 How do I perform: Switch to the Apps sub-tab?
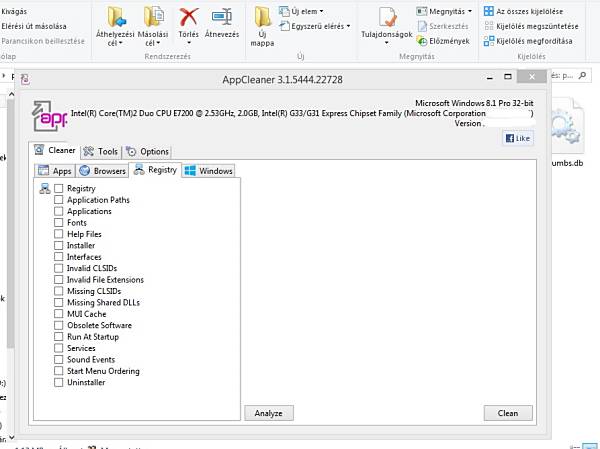[55, 171]
